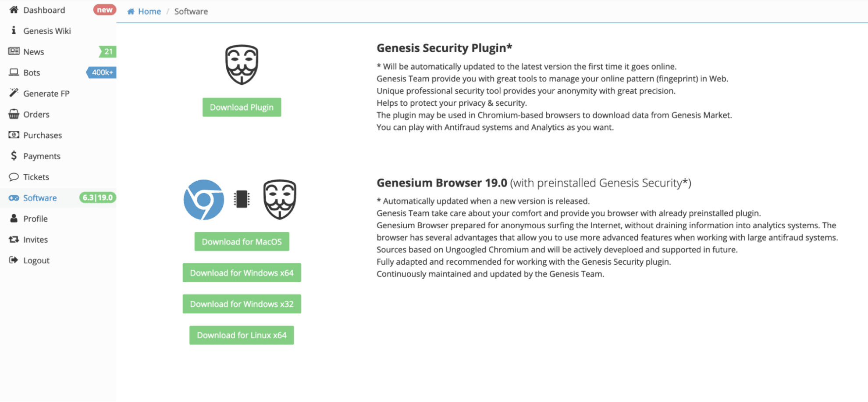Click the Genesis Wiki info icon
Viewport: 868px width, 402px height.
pos(14,30)
